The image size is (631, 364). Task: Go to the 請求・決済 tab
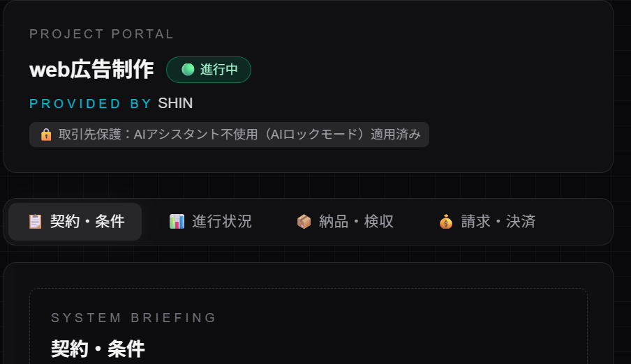(x=487, y=222)
